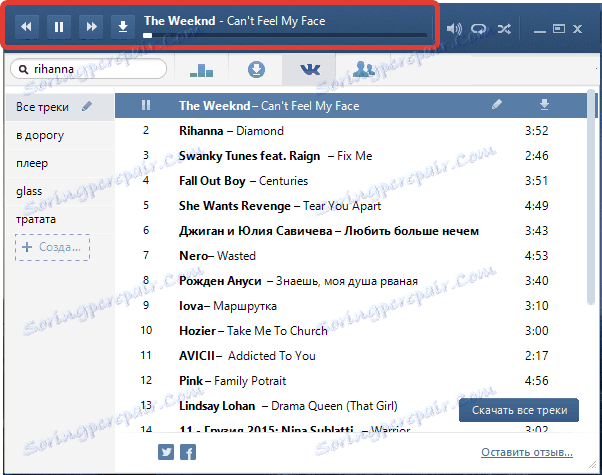Maximize the player window
Screen dimensions: 602x475
559,28
